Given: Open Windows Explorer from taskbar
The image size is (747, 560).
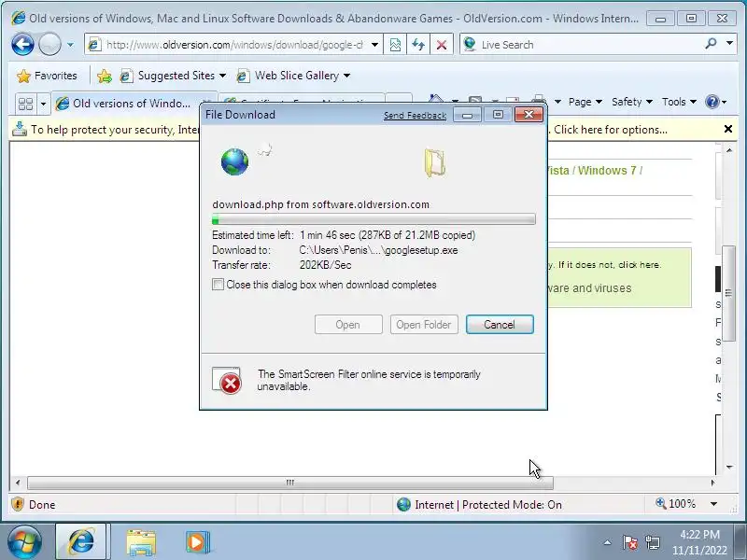Looking at the screenshot, I should (x=141, y=542).
